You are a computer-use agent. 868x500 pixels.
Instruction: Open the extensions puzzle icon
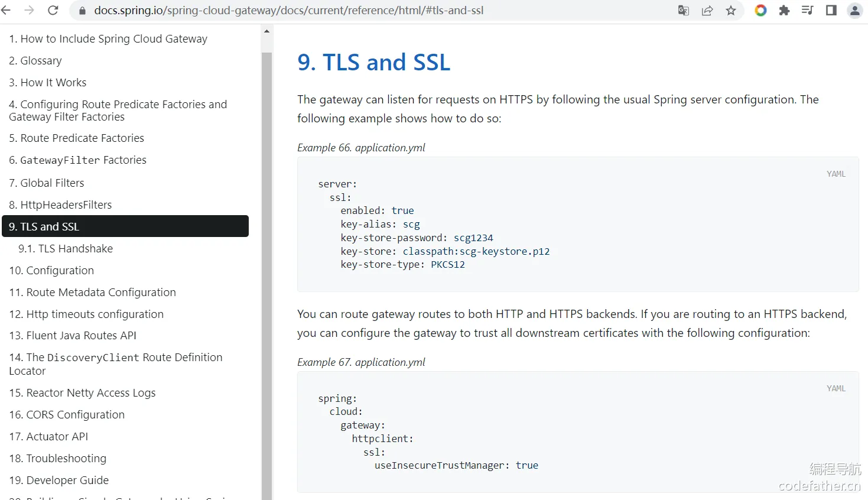(784, 11)
